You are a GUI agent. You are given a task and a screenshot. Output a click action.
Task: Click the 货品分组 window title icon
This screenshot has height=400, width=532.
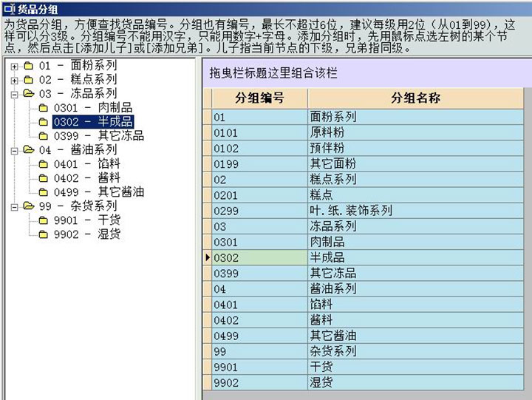8,8
